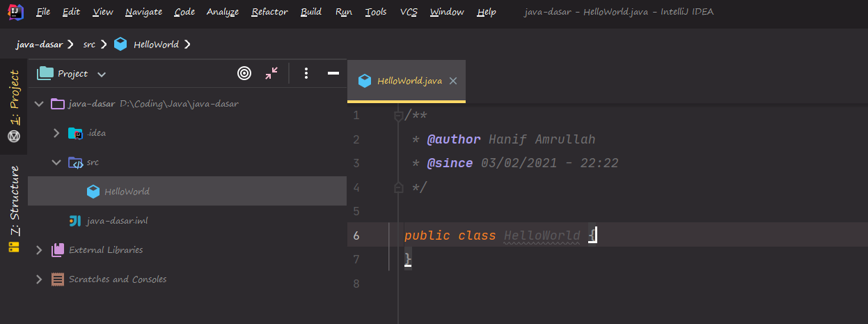Fold the Javadoc comment at line 1
The width and height of the screenshot is (868, 324).
pos(398,116)
